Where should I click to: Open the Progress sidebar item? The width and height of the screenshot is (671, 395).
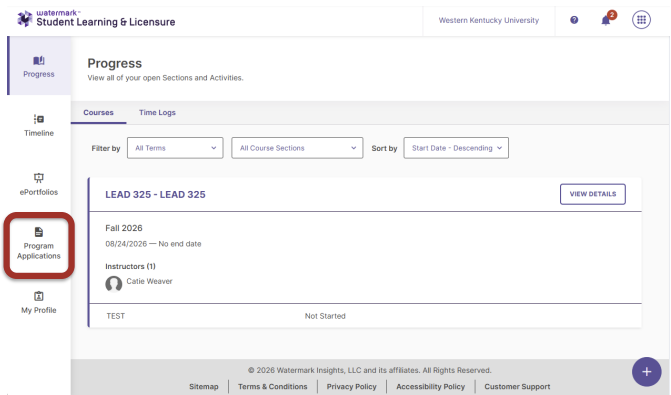pos(39,66)
